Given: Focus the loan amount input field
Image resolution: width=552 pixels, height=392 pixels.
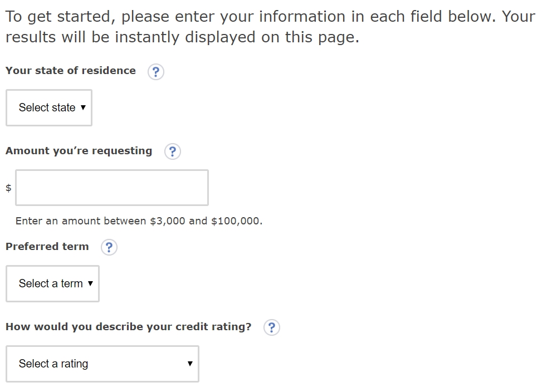Looking at the screenshot, I should coord(112,188).
